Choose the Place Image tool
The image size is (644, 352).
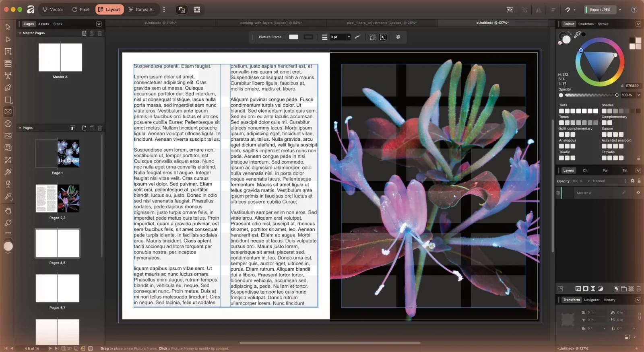click(x=8, y=136)
